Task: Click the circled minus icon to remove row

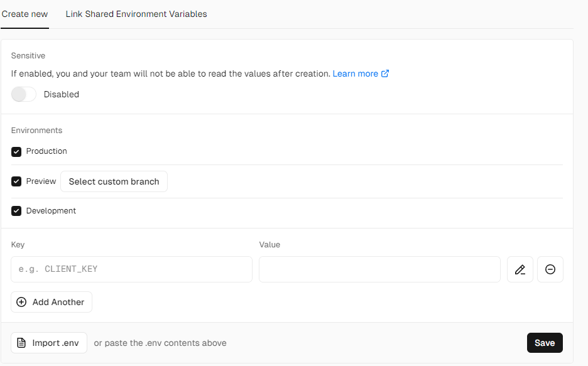Action: point(550,269)
